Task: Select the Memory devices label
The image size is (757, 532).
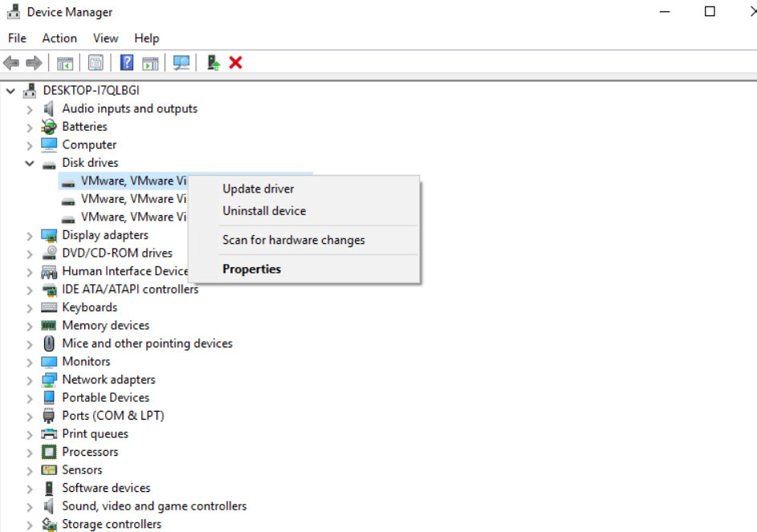Action: point(106,326)
